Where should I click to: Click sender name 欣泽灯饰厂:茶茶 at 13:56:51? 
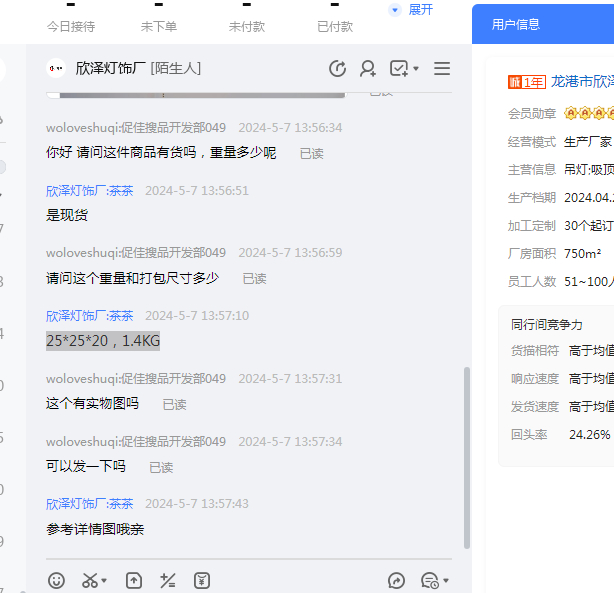(90, 190)
